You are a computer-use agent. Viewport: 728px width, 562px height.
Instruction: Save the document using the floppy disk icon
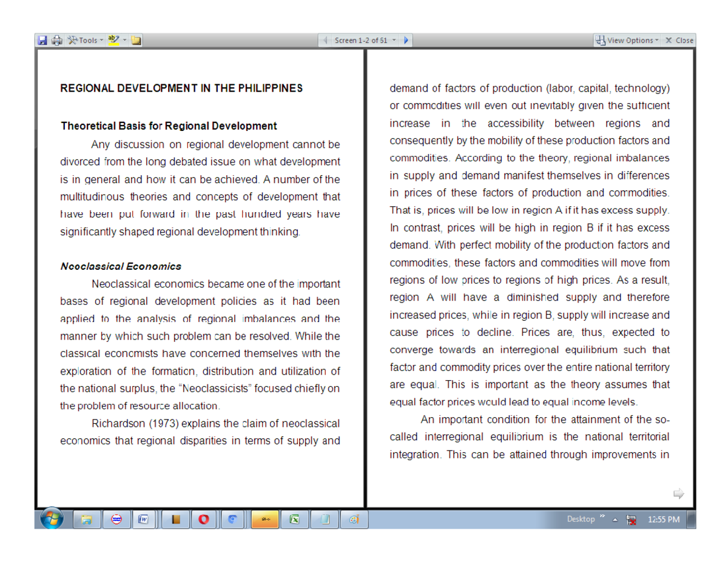click(x=42, y=41)
